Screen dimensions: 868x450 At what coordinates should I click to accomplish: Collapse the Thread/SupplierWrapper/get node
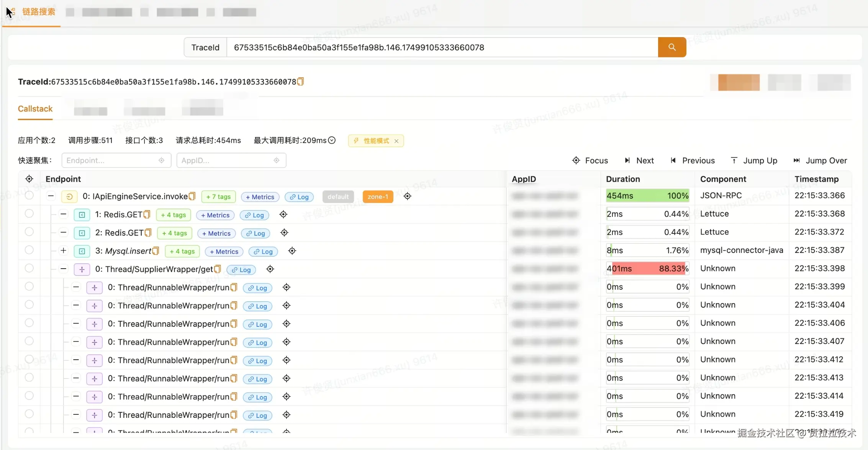coord(64,269)
